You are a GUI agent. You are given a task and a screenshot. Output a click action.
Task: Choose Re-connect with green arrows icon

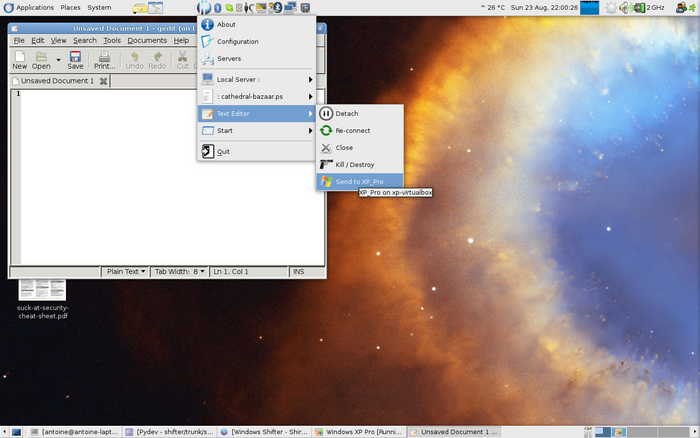(326, 131)
